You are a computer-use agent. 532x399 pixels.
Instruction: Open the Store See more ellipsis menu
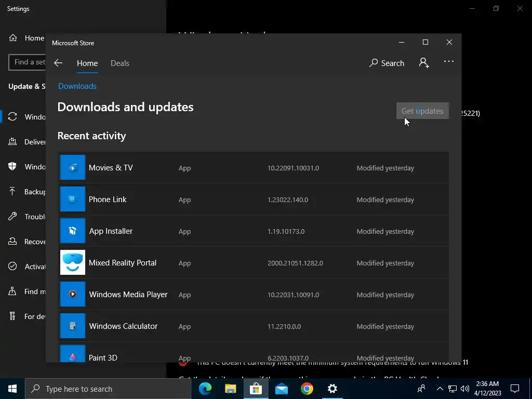448,61
